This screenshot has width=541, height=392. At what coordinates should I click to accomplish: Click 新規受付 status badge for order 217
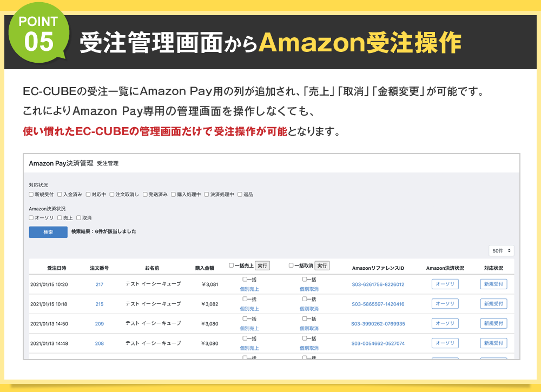coord(493,284)
